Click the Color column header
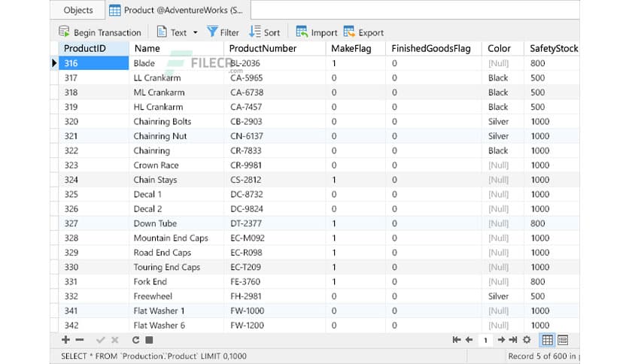 click(503, 48)
